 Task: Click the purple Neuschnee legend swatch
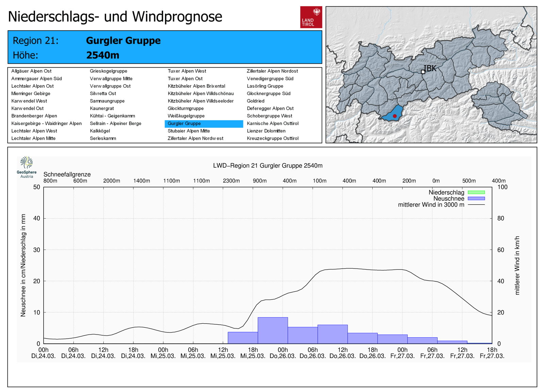[476, 199]
